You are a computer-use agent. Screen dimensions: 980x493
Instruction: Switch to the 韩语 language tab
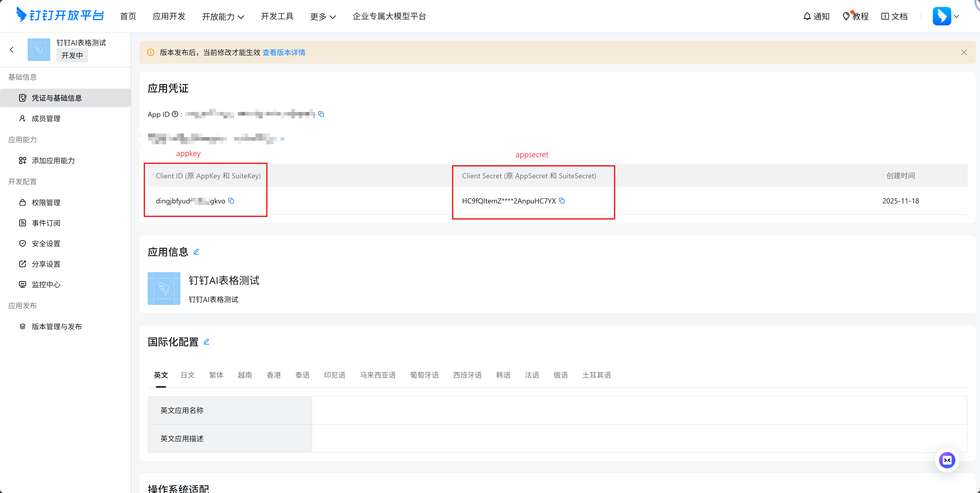pyautogui.click(x=503, y=375)
